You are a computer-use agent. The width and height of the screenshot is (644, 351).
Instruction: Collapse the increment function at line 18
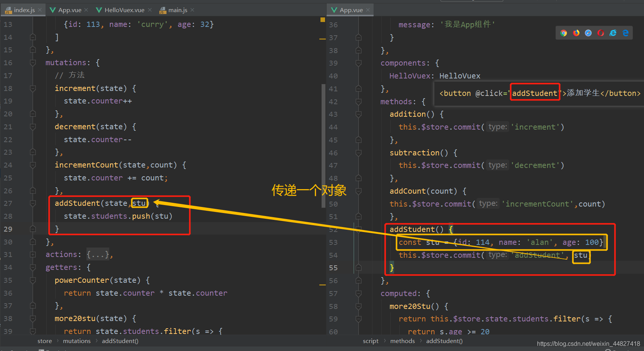pyautogui.click(x=33, y=88)
